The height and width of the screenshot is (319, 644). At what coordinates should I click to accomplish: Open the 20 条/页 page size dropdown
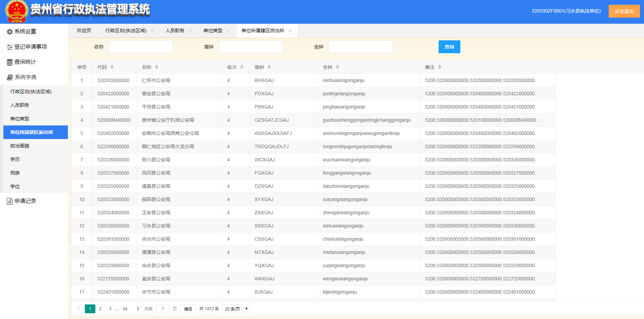click(x=236, y=309)
